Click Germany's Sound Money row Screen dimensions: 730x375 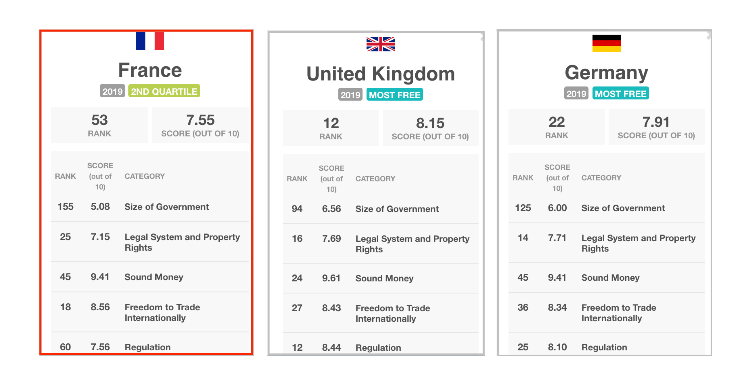[606, 278]
